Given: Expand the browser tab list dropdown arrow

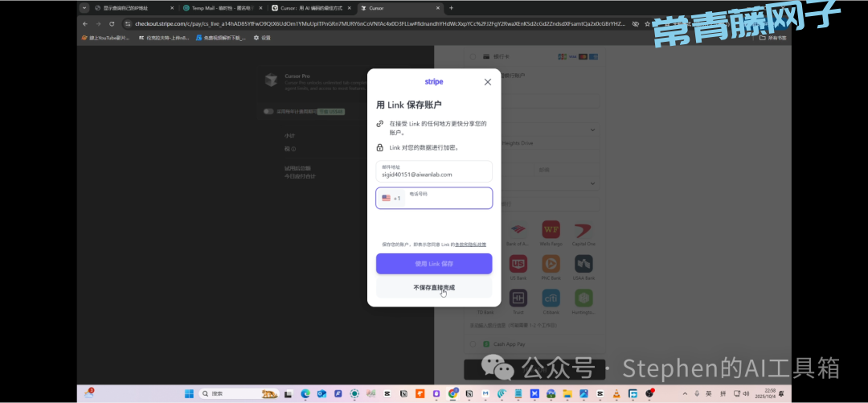Looking at the screenshot, I should click(x=84, y=8).
